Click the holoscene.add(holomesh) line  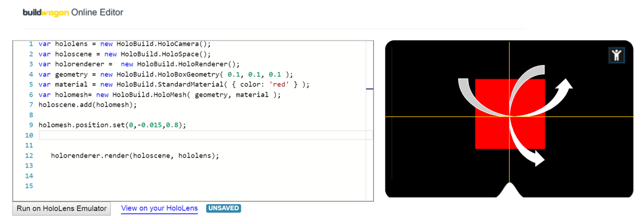pos(88,105)
